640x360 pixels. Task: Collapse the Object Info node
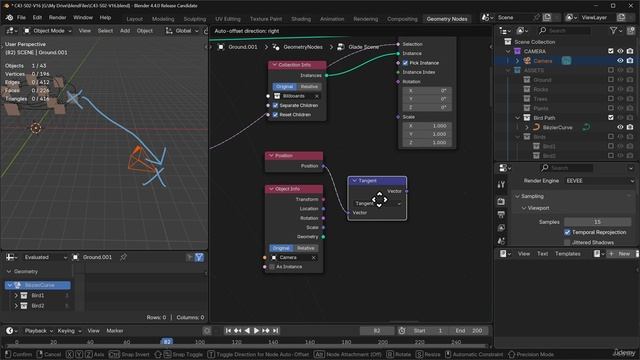click(x=271, y=189)
